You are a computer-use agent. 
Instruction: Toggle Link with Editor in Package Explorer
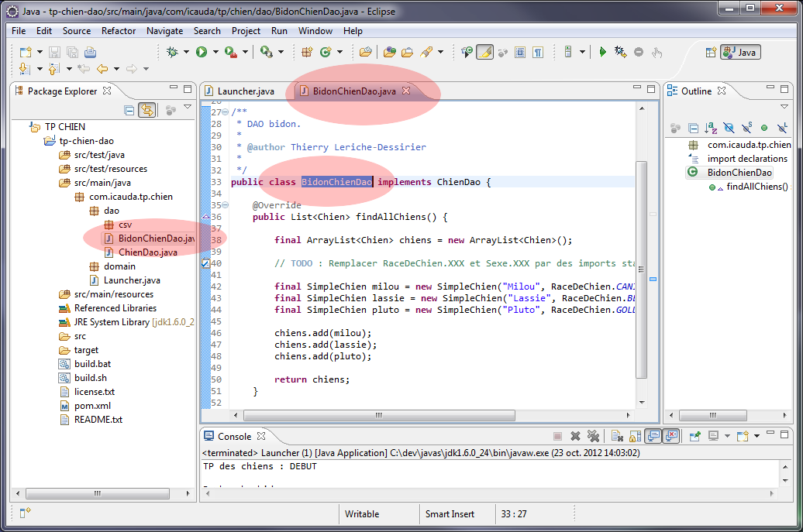(146, 111)
